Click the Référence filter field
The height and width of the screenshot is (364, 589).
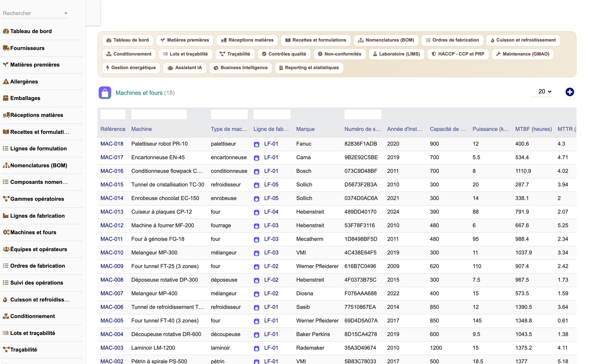click(x=113, y=115)
